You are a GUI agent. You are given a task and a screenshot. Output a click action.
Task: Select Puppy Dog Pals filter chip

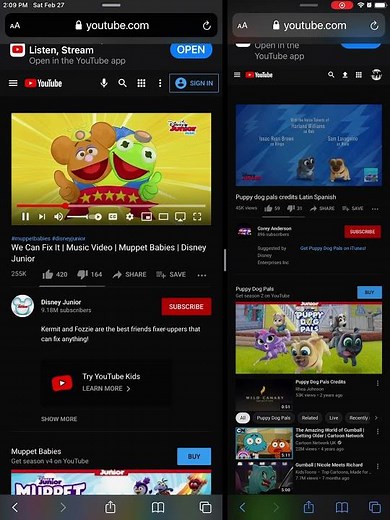(x=273, y=418)
